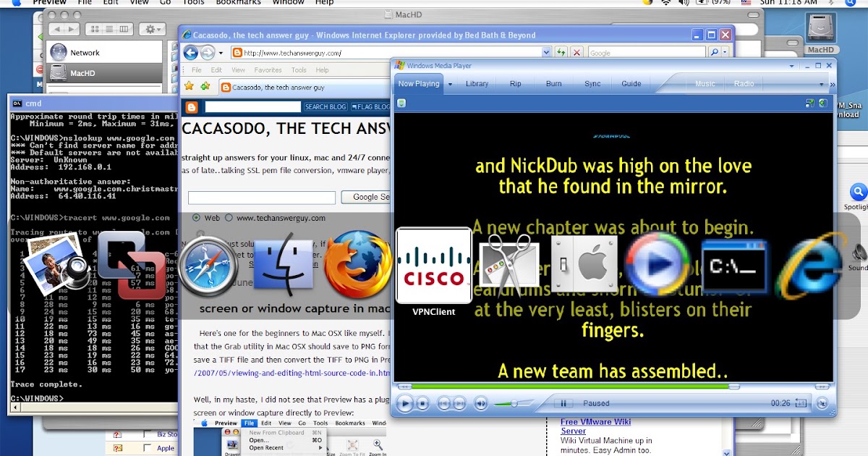
Task: Click the IE search magnifier button
Action: tap(714, 53)
